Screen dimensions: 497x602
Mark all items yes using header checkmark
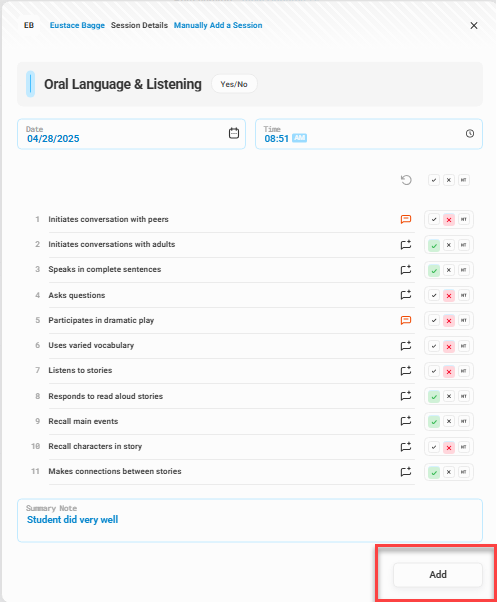click(x=434, y=180)
